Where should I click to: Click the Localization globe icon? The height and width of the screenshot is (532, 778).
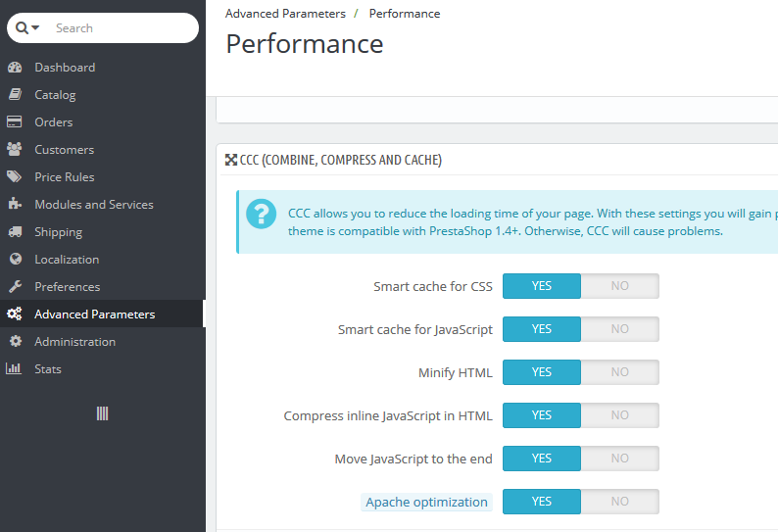(x=15, y=260)
